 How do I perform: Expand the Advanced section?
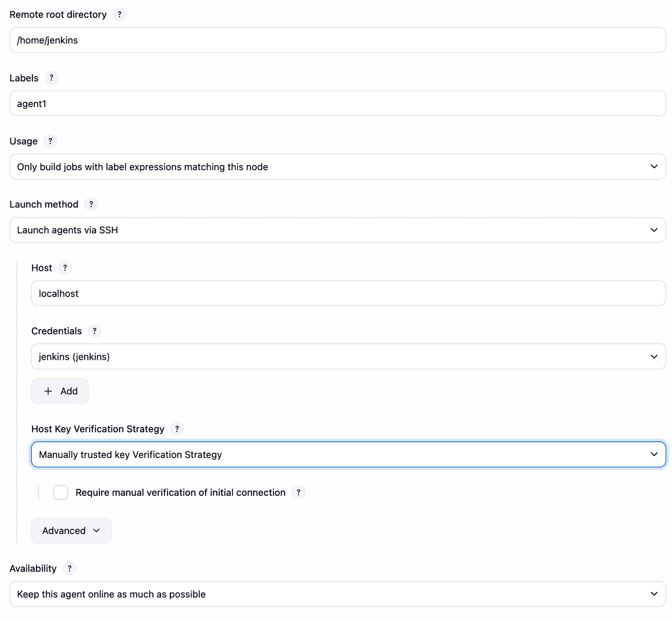tap(71, 530)
